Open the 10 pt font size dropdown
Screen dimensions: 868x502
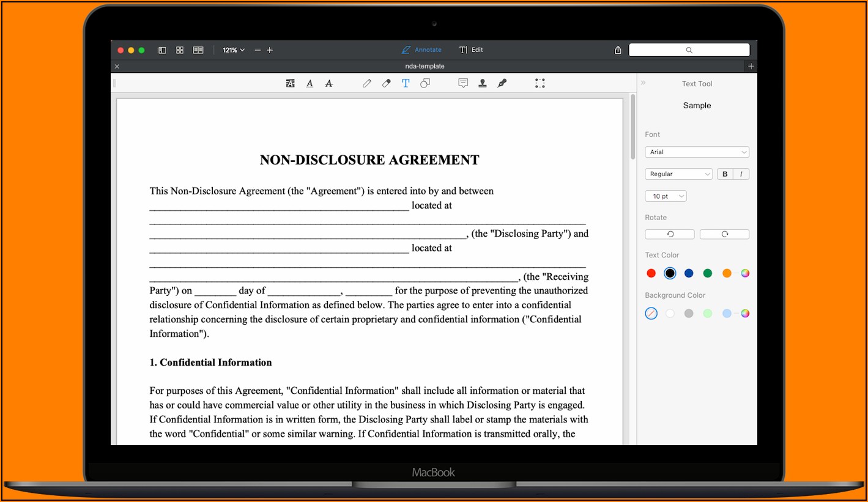(666, 196)
